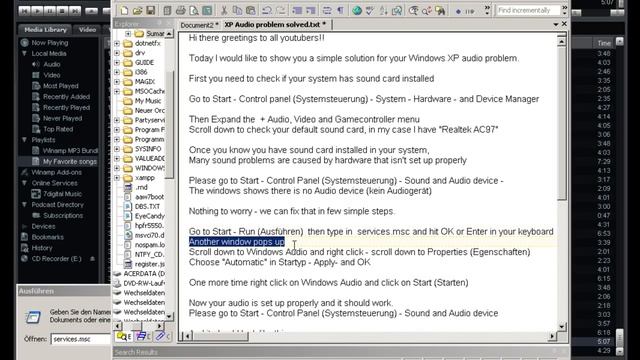
Task: Click Winamp stop button
Action: click(x=62, y=11)
